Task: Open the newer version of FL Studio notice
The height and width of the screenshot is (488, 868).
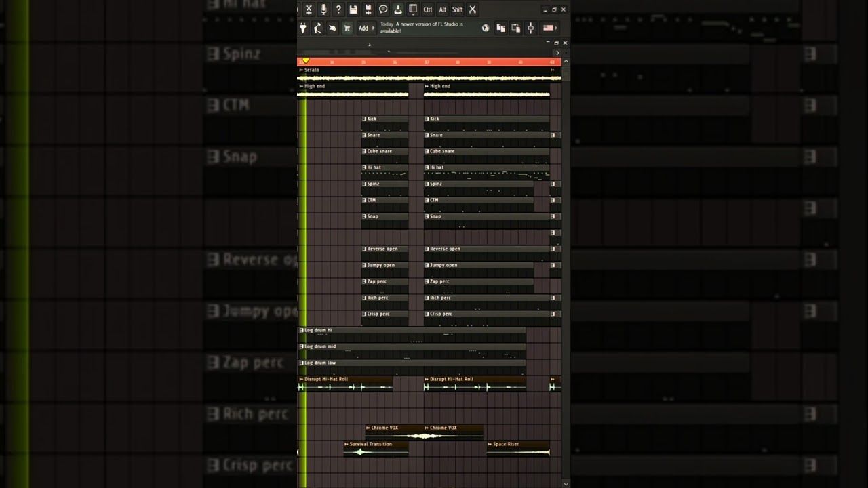Action: coord(422,27)
